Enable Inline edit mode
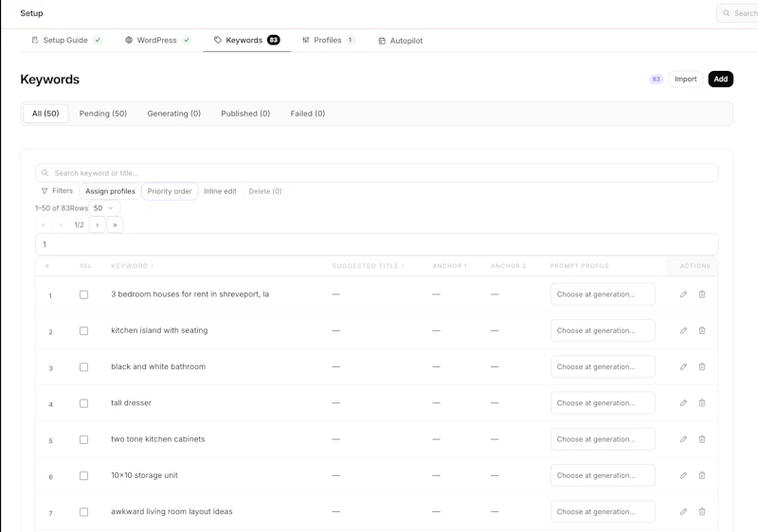This screenshot has width=758, height=532. 220,191
